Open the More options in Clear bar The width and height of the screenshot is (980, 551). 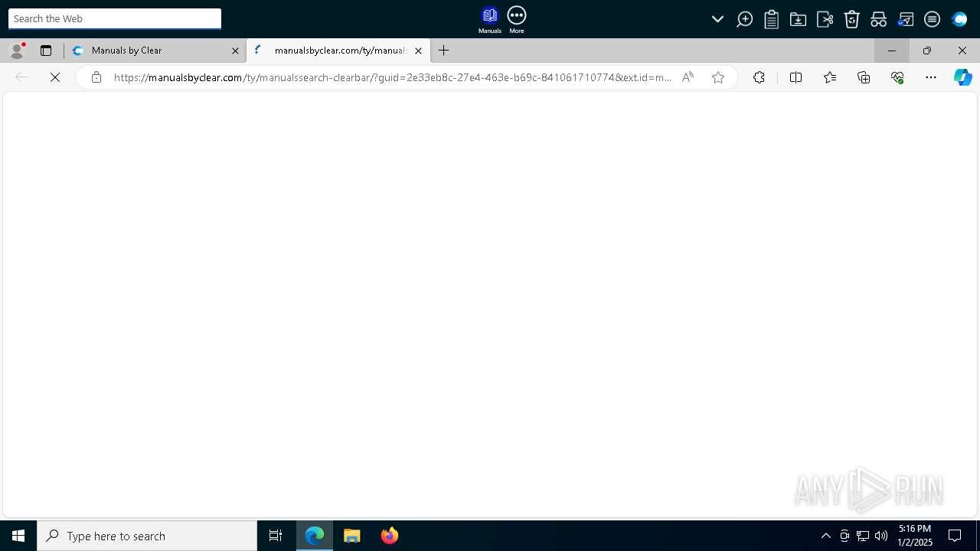(x=517, y=19)
